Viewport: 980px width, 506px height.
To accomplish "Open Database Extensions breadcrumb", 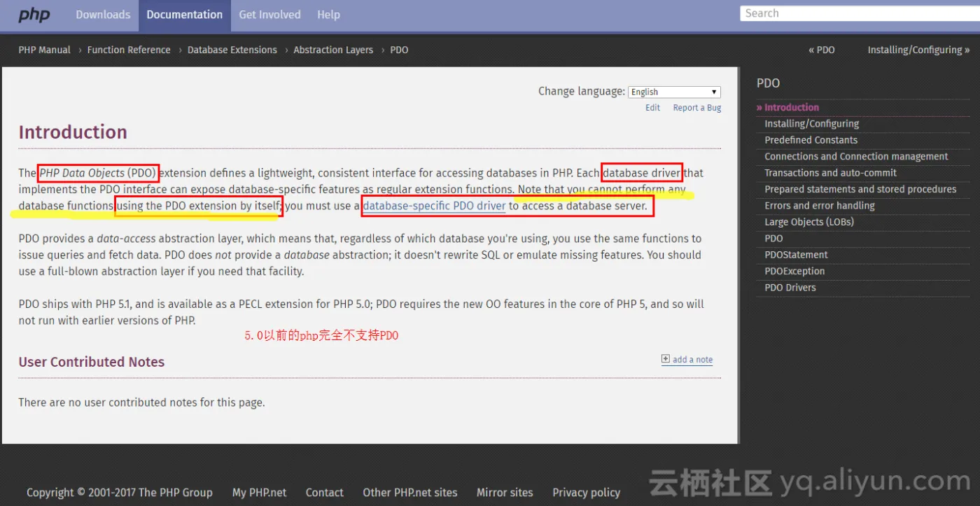I will (232, 50).
